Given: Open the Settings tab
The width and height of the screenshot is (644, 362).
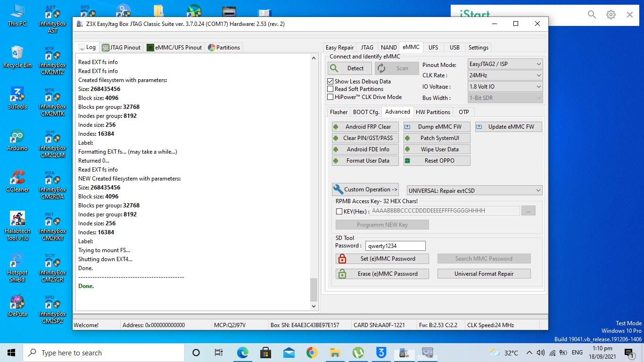Looking at the screenshot, I should 478,47.
